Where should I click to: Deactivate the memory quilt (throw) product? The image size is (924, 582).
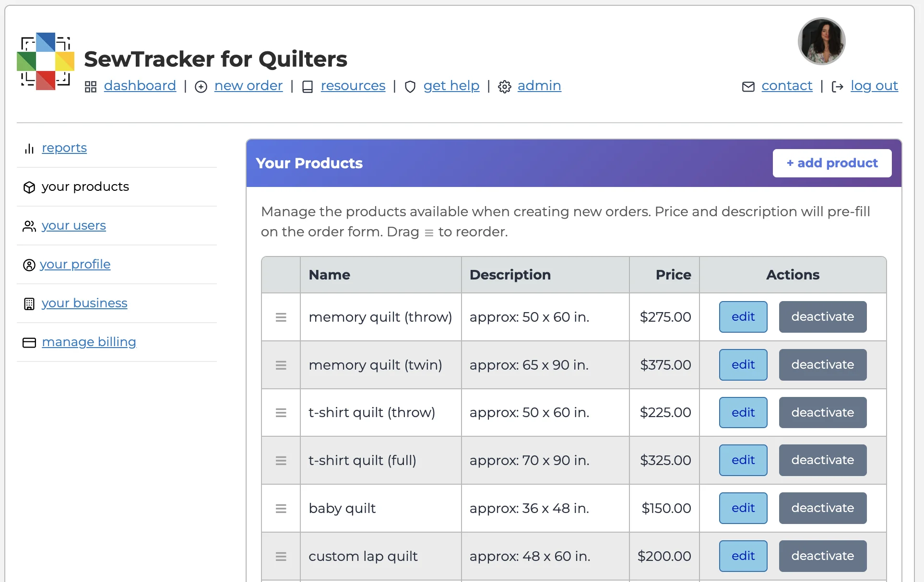pyautogui.click(x=822, y=316)
